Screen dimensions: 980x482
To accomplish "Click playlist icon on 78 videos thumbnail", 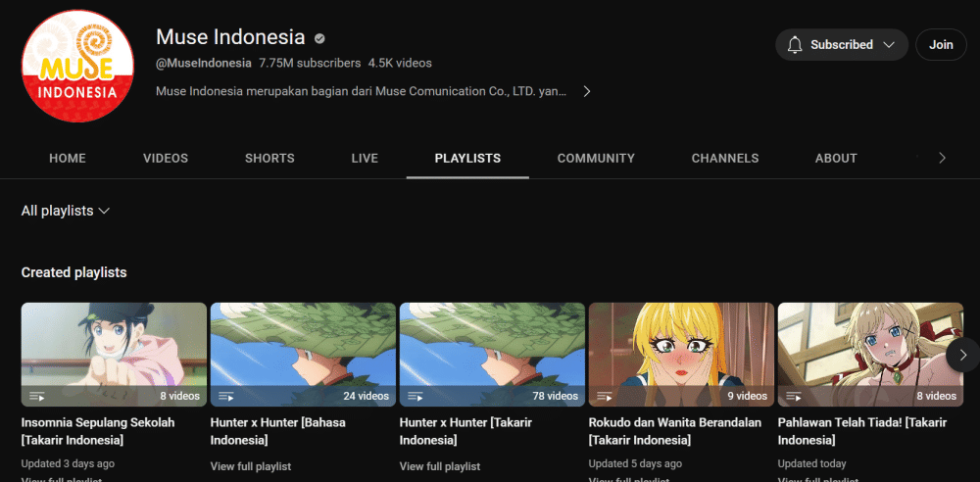I will (x=416, y=396).
